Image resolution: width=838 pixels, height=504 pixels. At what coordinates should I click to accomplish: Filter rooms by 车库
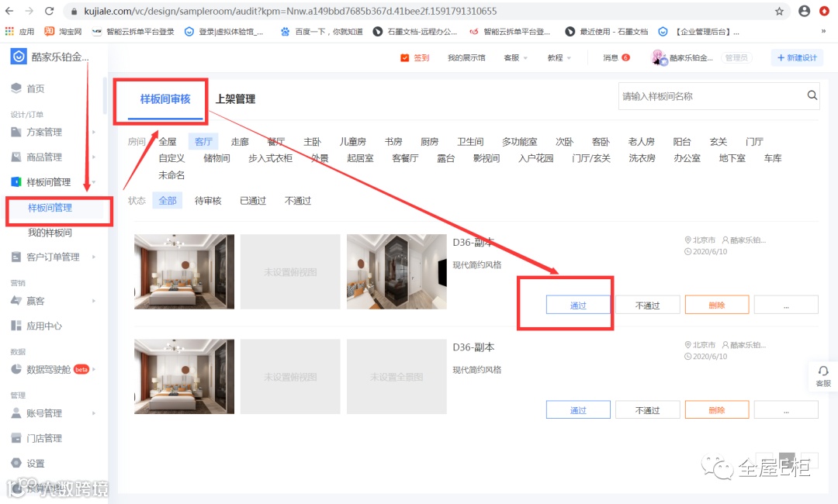(x=773, y=158)
